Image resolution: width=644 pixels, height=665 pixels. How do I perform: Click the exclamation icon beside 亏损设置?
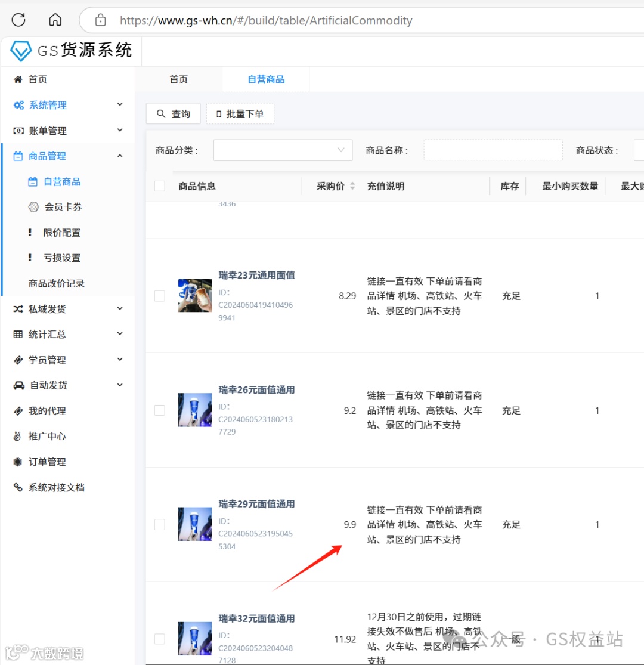click(30, 258)
